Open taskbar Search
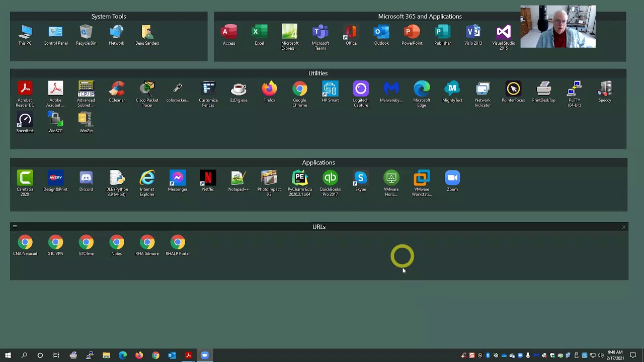Viewport: 644px width, 362px height. [x=24, y=355]
